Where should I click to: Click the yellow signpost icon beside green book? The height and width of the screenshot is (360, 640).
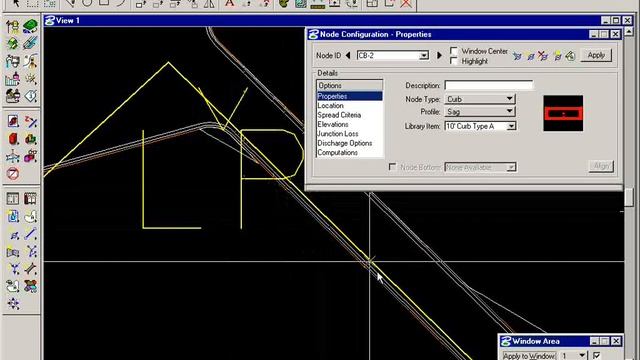click(12, 27)
